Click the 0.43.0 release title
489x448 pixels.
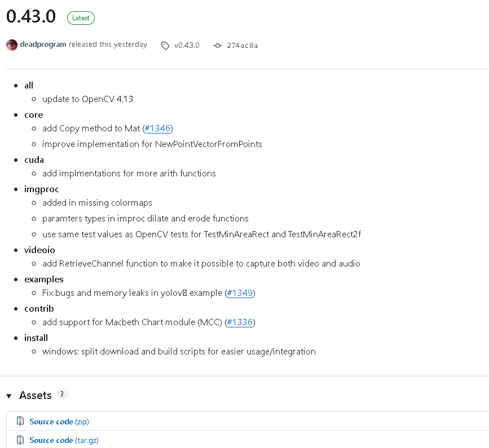click(x=31, y=17)
